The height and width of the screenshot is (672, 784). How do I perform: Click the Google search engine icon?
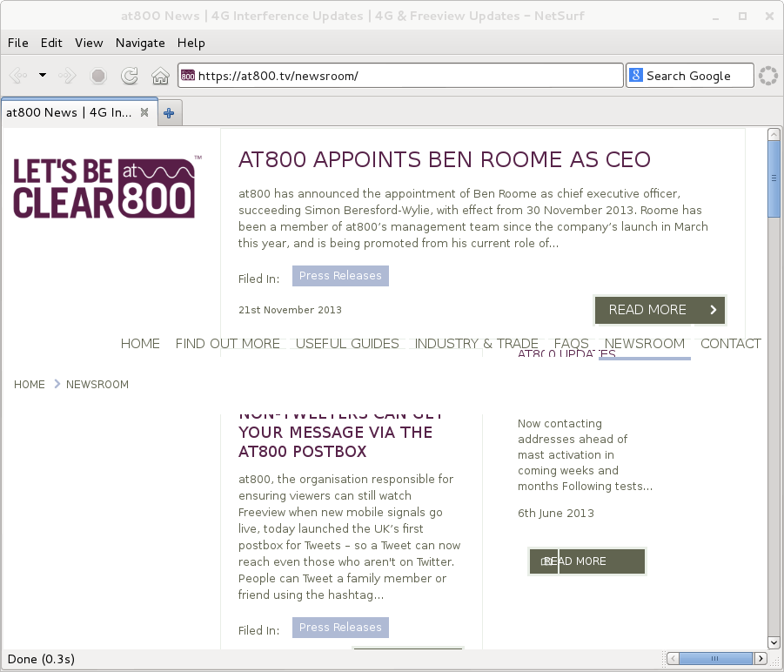tap(635, 76)
